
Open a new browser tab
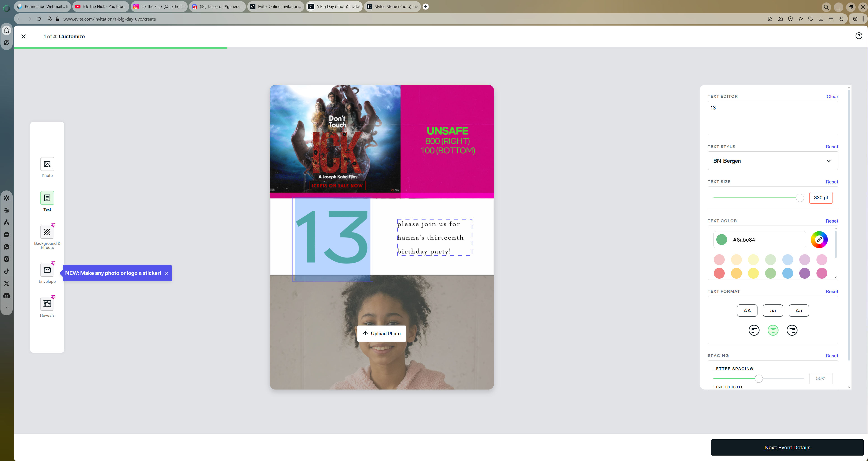(426, 6)
